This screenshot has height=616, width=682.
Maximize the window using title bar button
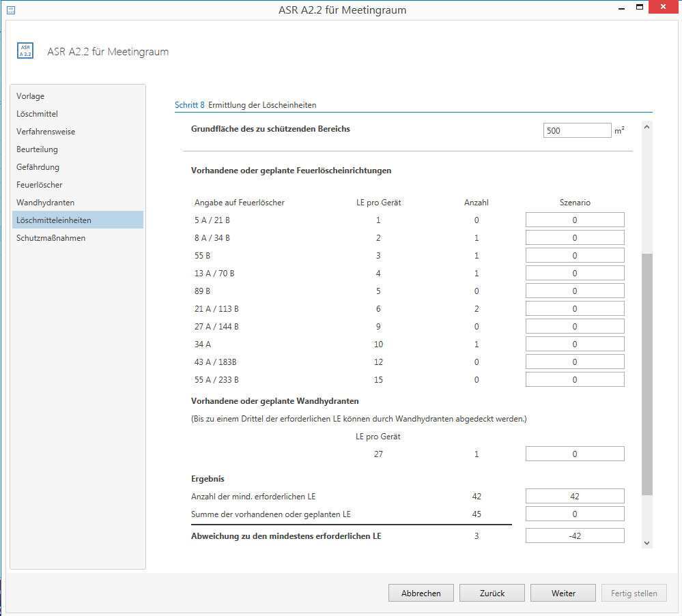[640, 8]
